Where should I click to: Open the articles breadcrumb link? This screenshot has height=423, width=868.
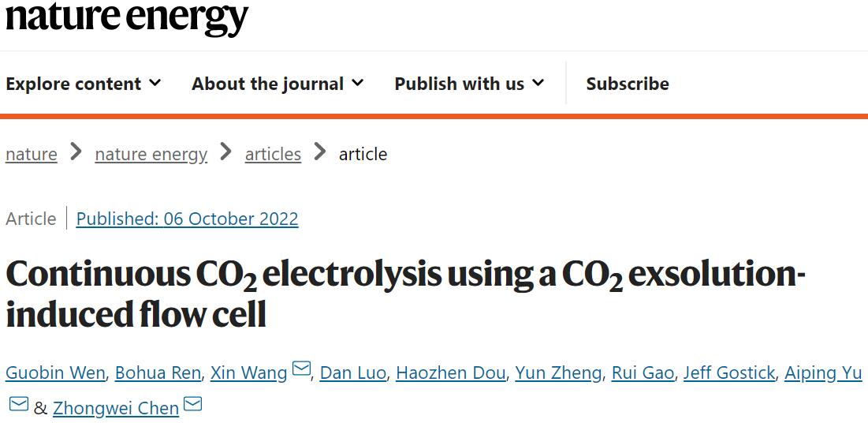[273, 154]
